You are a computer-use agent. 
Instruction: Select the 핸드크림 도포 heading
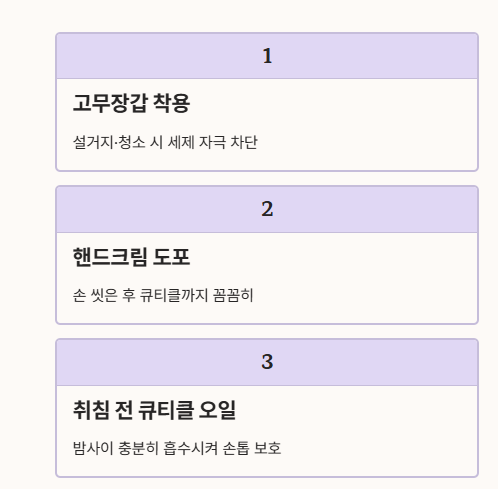[x=131, y=257]
